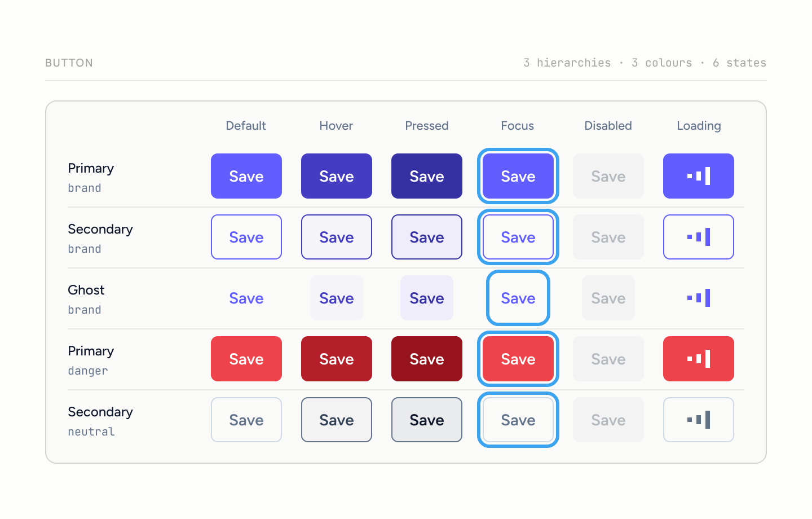Click the Primary brand loading button

coord(699,176)
